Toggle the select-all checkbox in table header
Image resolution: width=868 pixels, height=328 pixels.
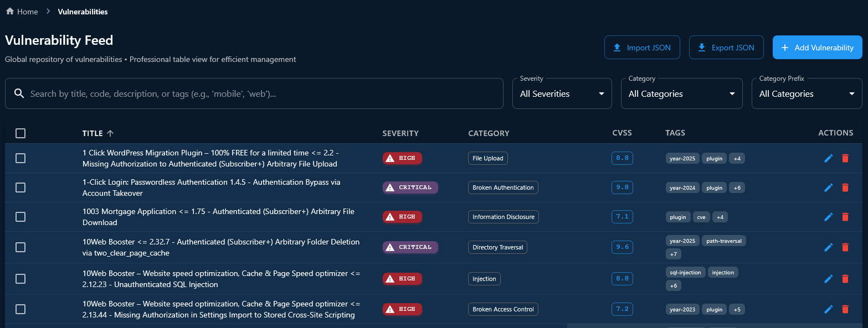tap(20, 133)
